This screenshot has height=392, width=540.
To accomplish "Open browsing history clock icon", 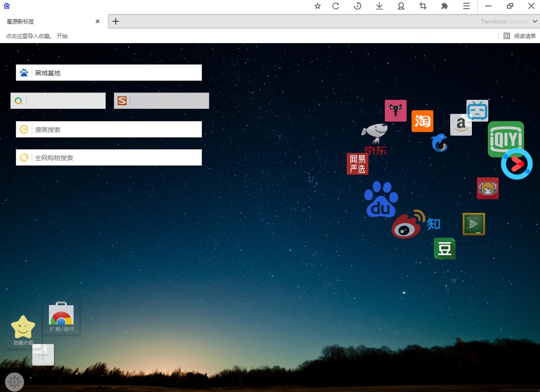I will 358,6.
